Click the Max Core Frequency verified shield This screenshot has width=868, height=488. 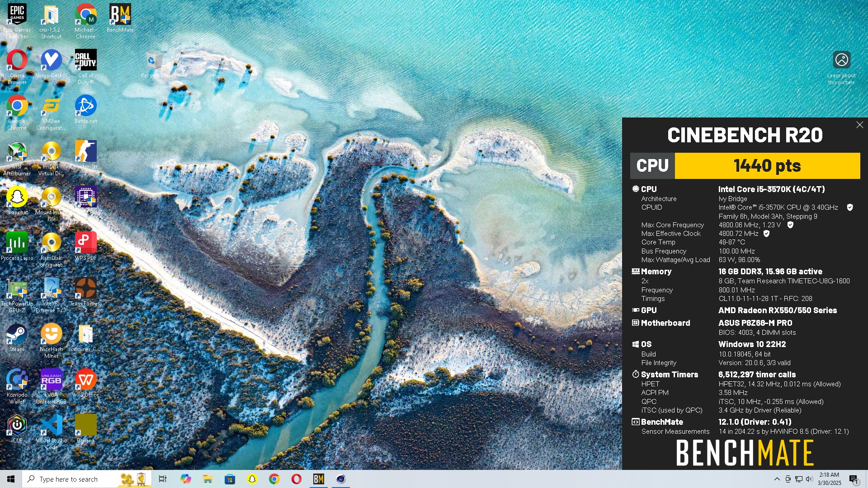pyautogui.click(x=790, y=225)
